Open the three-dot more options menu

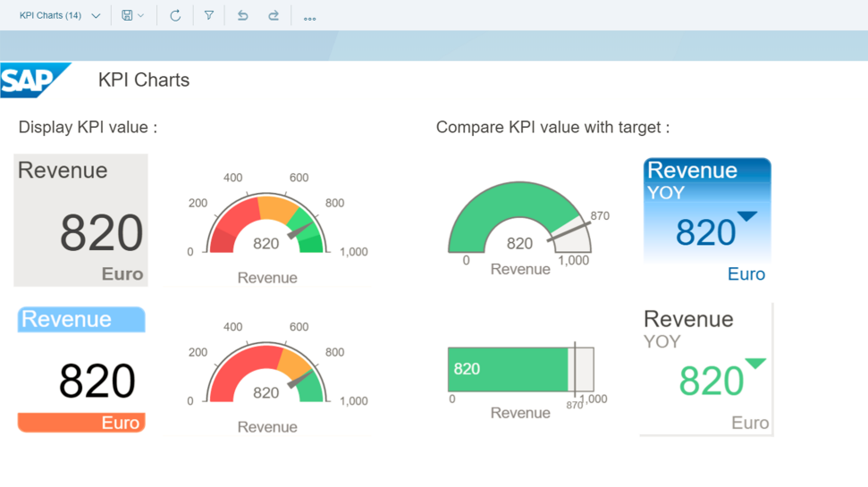coord(309,17)
